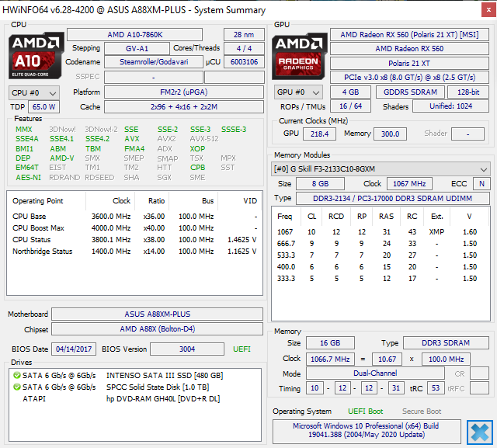Click the 6003106 microcode value
The image size is (497, 448).
pyautogui.click(x=244, y=62)
